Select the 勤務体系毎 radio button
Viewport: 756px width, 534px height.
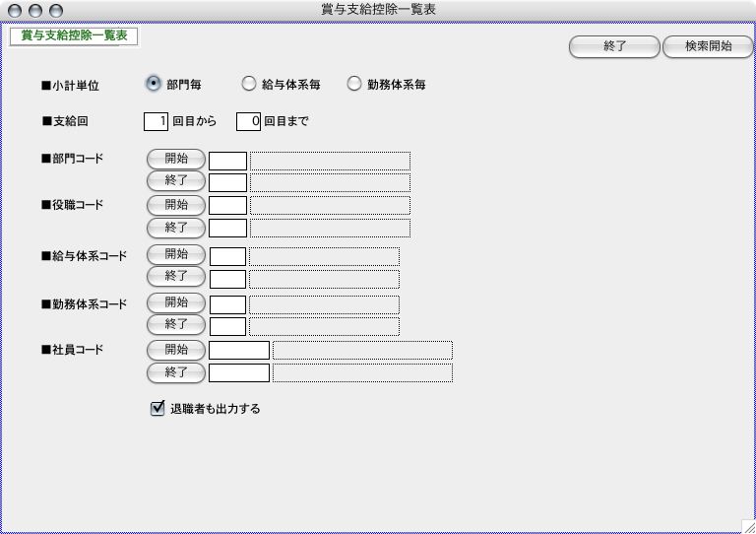click(354, 85)
